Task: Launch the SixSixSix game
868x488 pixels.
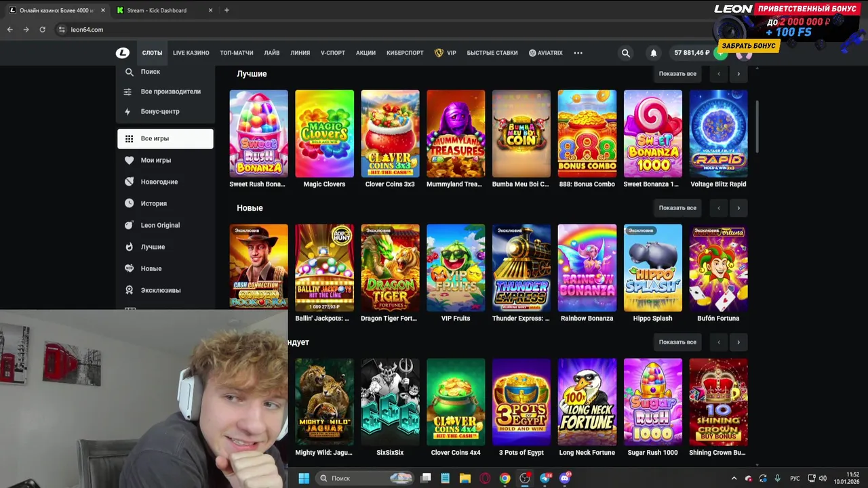Action: click(x=390, y=402)
